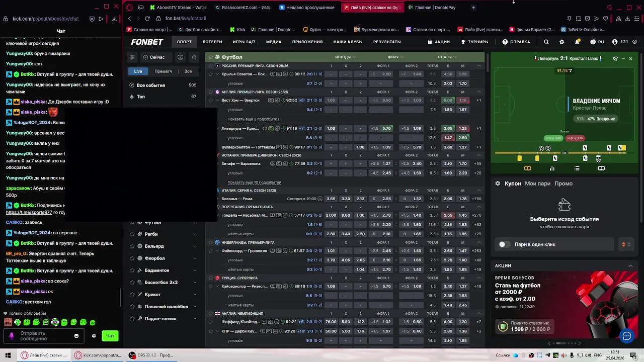Open the Тоталы column dropdown
This screenshot has height=362, width=644.
[447, 57]
